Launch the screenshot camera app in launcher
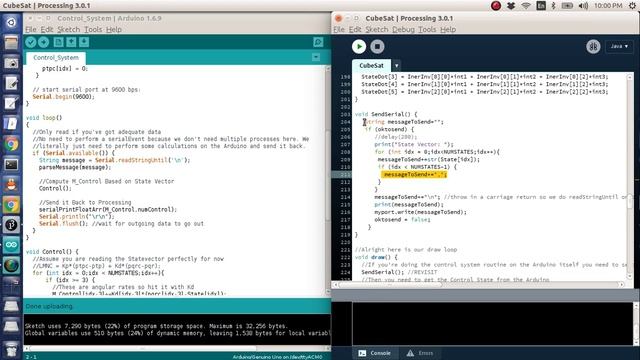The image size is (640, 360). 11,63
